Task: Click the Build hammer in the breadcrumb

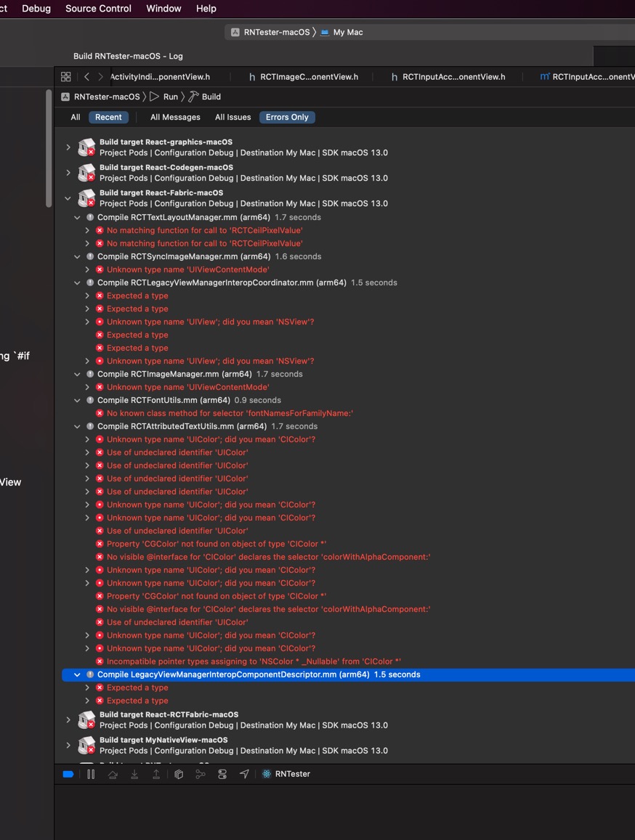Action: tap(193, 97)
